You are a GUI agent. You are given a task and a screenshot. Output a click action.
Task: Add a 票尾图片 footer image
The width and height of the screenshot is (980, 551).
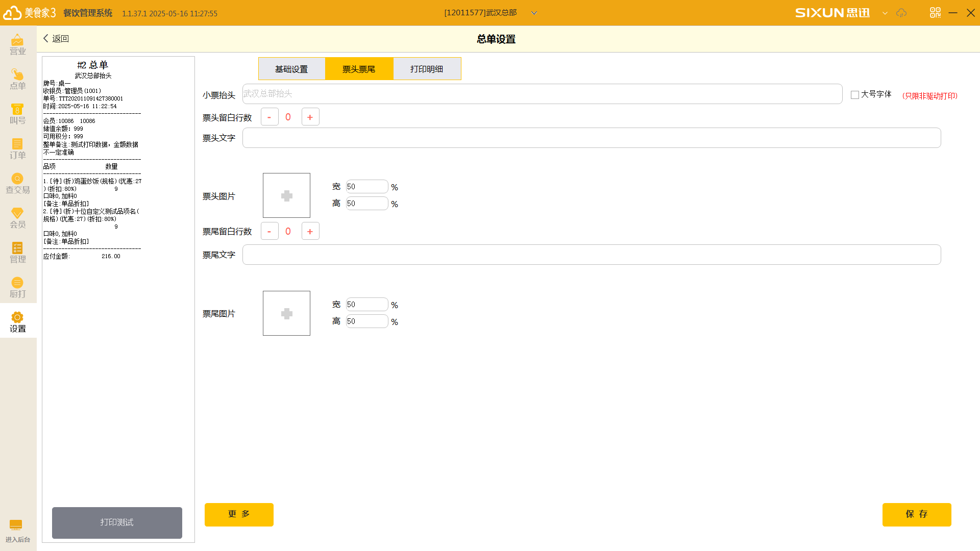click(x=286, y=313)
